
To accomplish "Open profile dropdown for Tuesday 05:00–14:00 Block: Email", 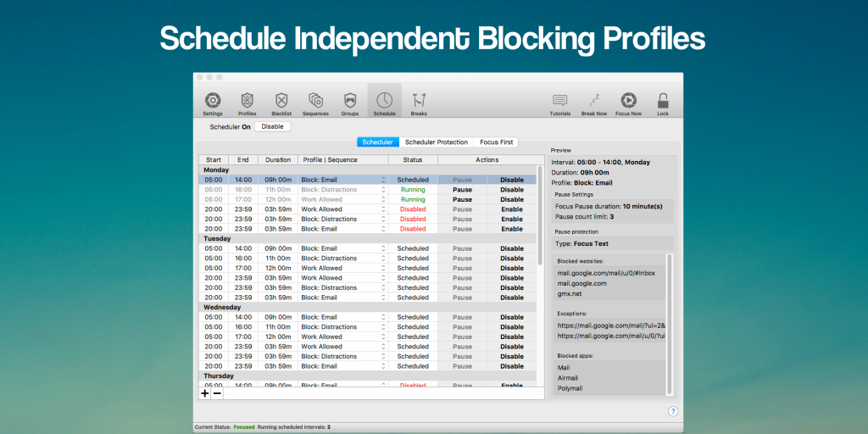I will coord(383,248).
